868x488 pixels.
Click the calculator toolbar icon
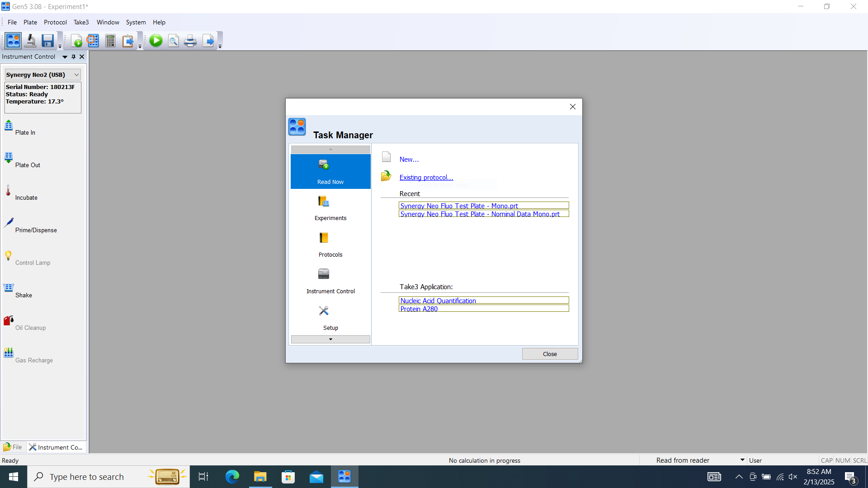coord(110,41)
